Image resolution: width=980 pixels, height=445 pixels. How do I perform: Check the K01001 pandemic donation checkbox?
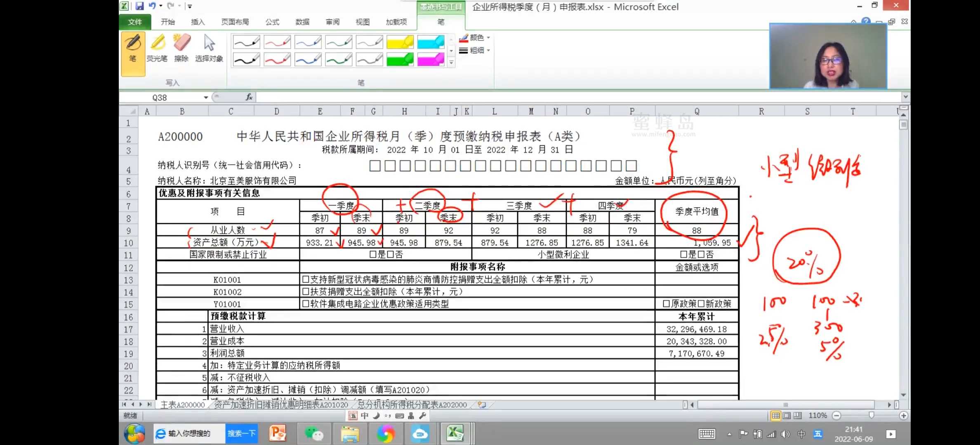(306, 279)
